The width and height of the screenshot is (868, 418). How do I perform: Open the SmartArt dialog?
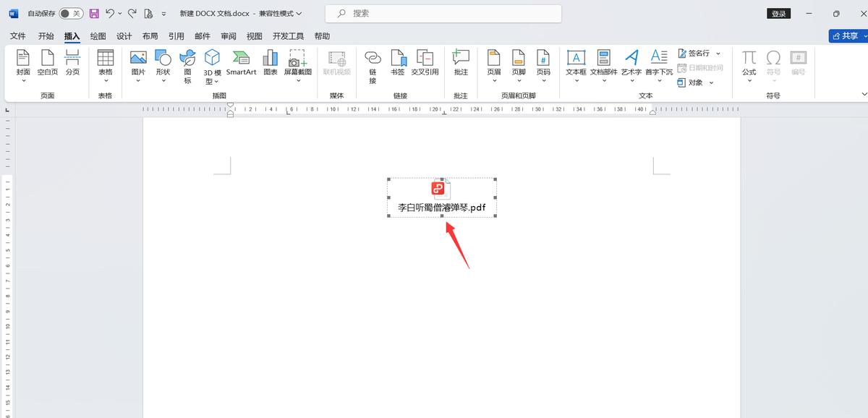tap(241, 64)
